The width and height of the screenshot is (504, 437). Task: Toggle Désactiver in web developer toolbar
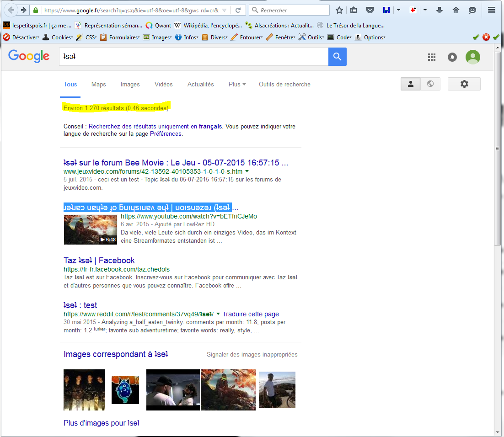click(23, 37)
